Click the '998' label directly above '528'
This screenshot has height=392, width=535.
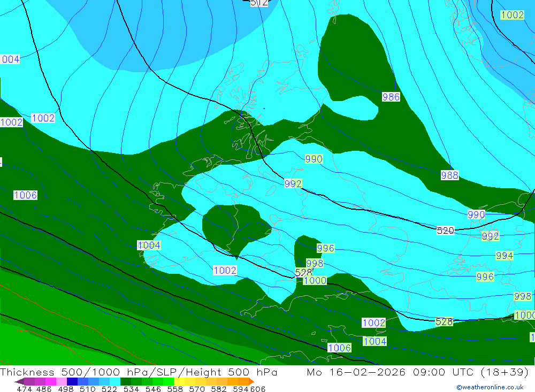pos(314,263)
